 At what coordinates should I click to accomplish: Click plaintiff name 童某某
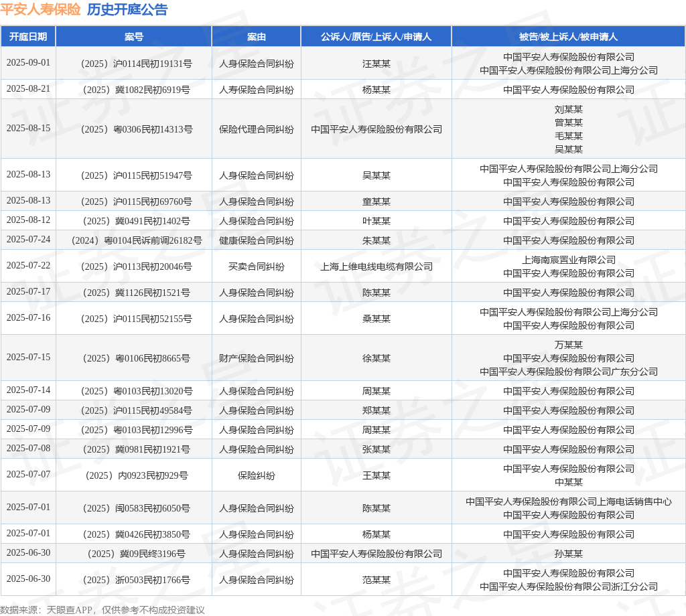[x=376, y=202]
